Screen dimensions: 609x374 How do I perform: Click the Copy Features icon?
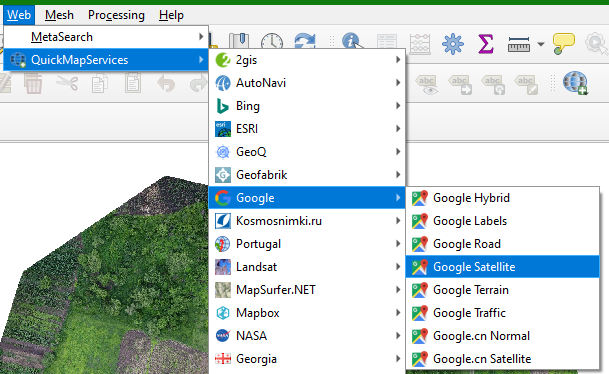[100, 83]
